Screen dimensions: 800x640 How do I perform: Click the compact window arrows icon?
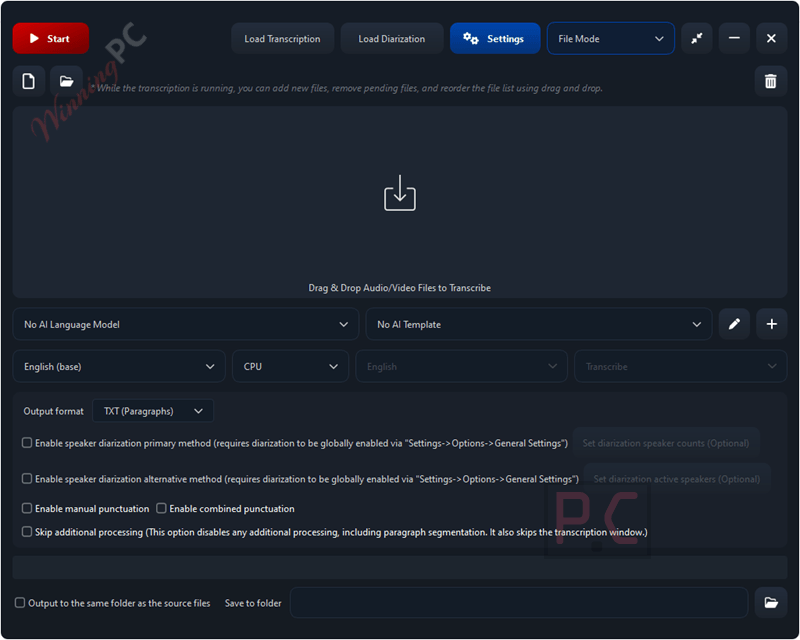696,38
